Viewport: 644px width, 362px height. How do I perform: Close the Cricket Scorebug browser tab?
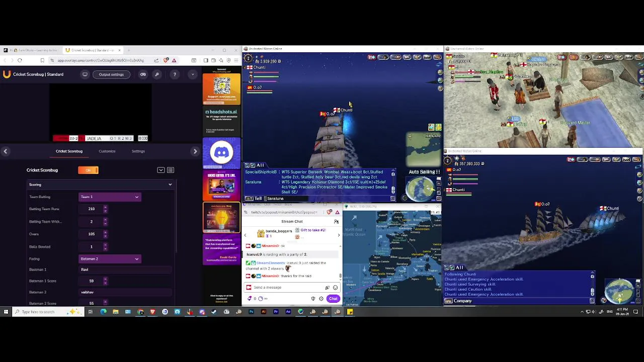click(x=119, y=50)
